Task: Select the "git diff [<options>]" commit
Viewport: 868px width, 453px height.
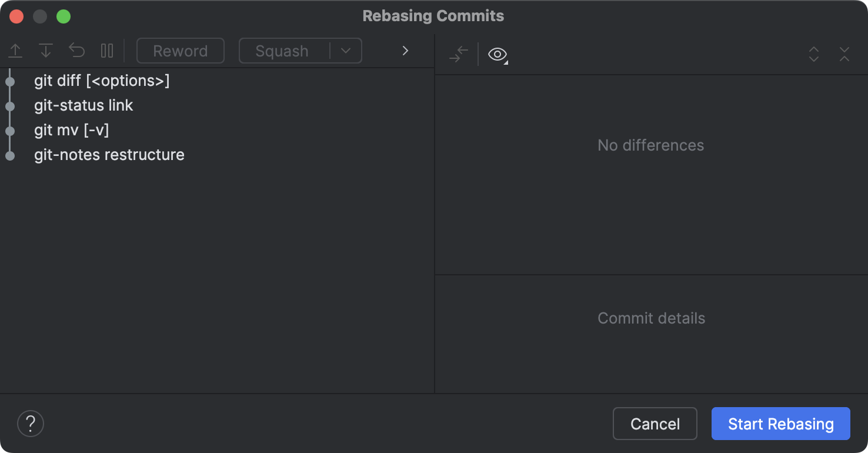Action: point(102,81)
